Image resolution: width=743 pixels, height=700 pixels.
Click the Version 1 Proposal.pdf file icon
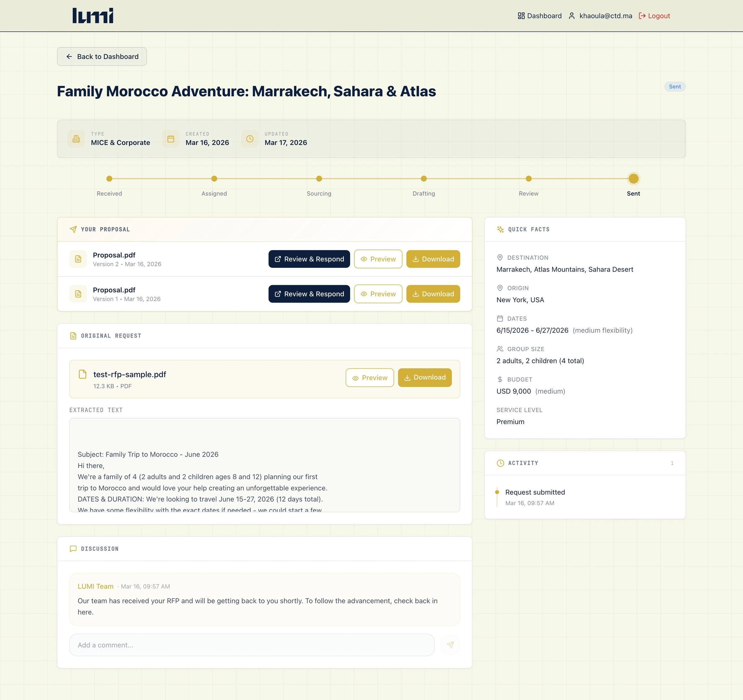(78, 294)
